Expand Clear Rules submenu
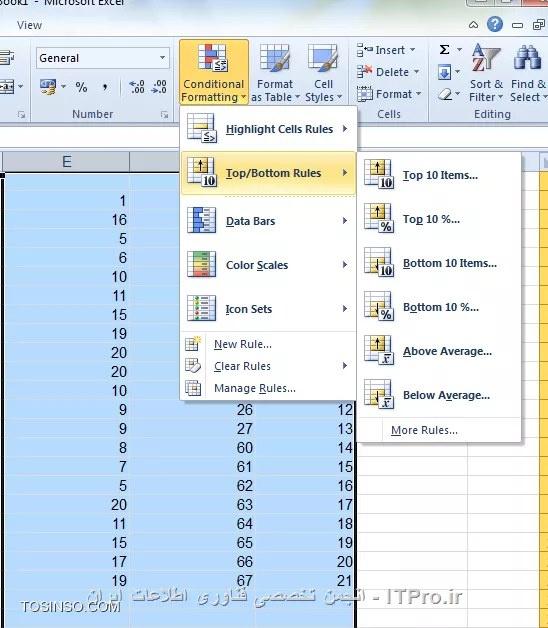 (x=268, y=366)
